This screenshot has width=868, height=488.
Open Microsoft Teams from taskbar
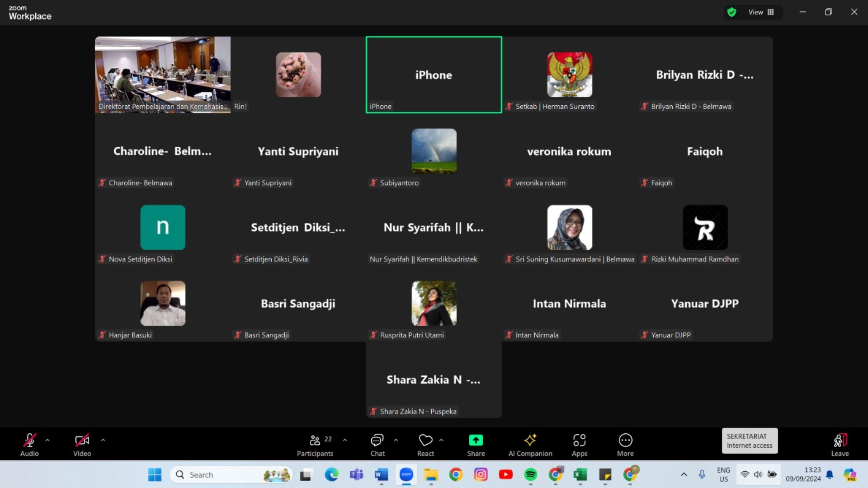click(x=356, y=474)
